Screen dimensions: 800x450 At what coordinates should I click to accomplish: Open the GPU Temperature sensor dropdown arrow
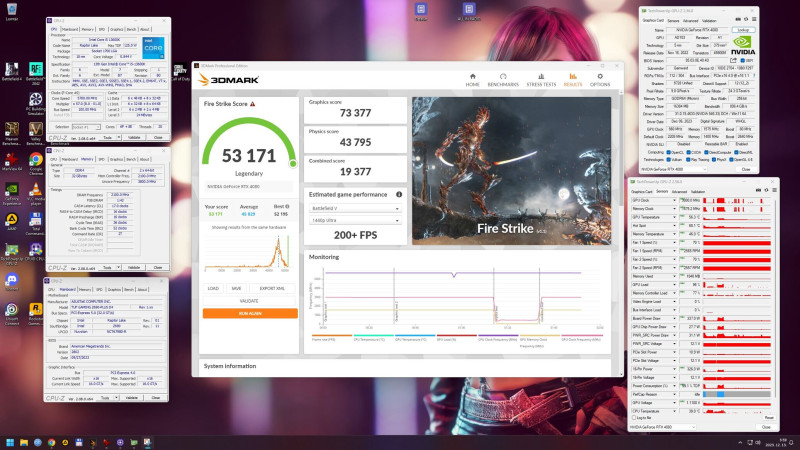674,217
